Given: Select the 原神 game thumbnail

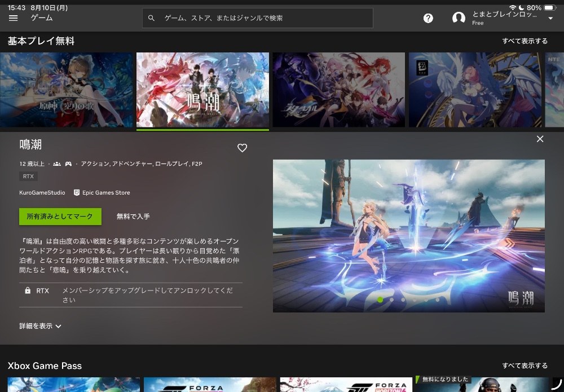Looking at the screenshot, I should [66, 90].
